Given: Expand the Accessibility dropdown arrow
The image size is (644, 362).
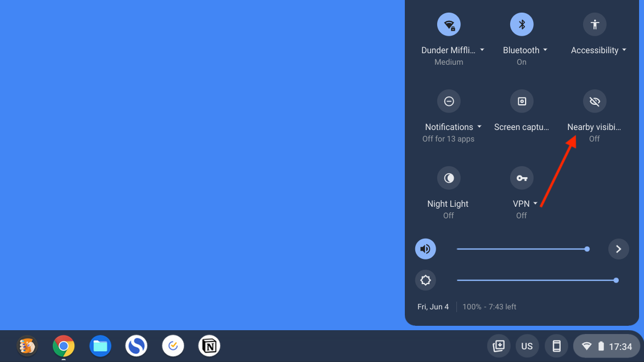Looking at the screenshot, I should coord(624,50).
